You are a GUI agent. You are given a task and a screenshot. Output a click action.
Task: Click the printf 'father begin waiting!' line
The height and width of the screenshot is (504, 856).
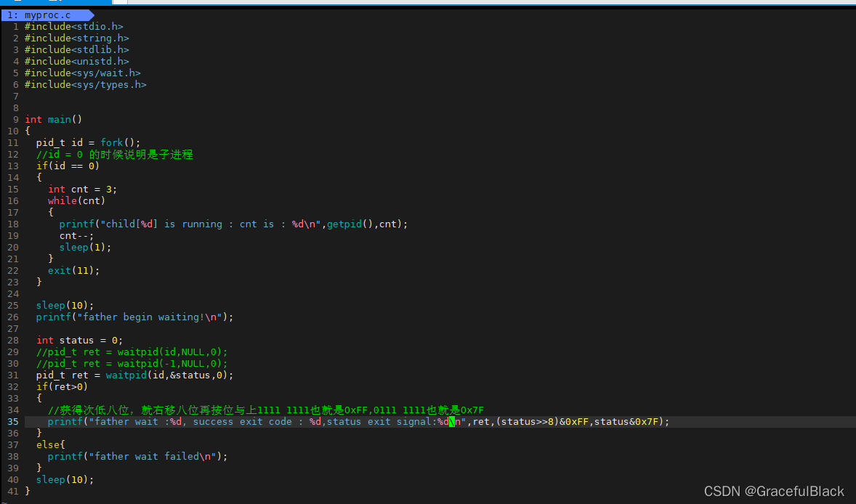pos(135,317)
